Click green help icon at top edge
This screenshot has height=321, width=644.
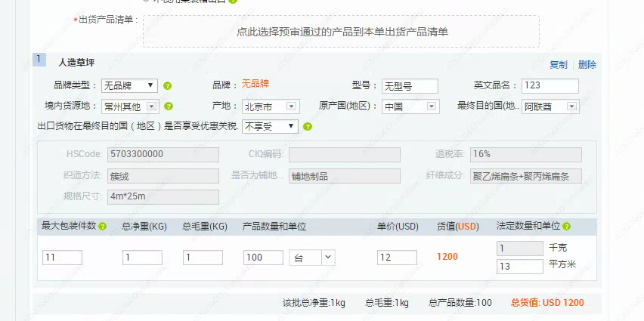[233, 2]
